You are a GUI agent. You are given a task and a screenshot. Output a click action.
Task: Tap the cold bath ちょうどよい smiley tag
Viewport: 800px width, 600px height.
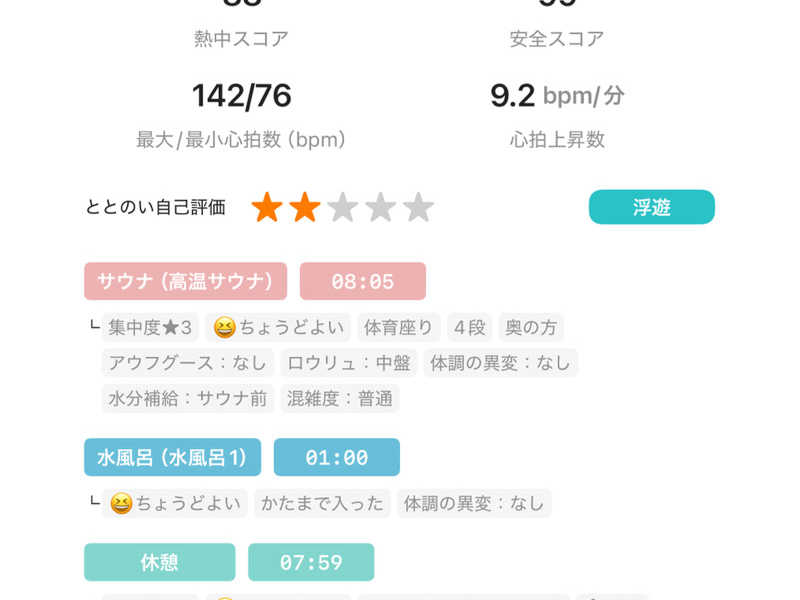coord(175,503)
